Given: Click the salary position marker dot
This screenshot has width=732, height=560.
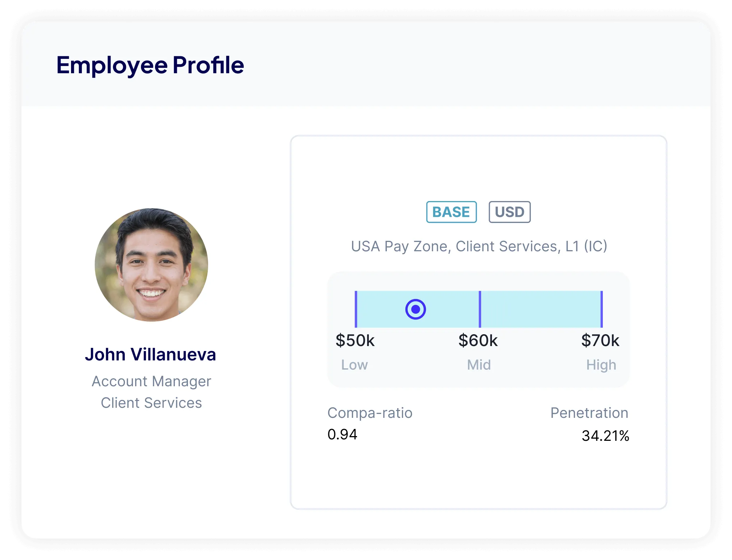Looking at the screenshot, I should pos(416,309).
